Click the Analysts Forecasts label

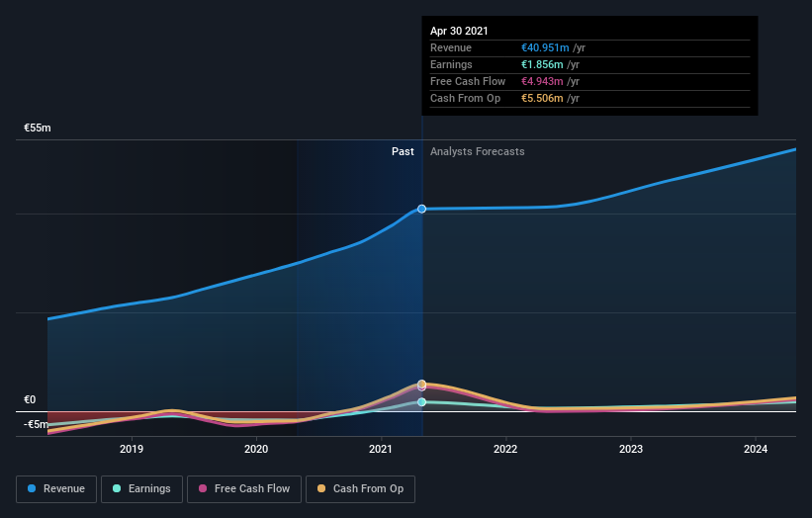coord(478,151)
